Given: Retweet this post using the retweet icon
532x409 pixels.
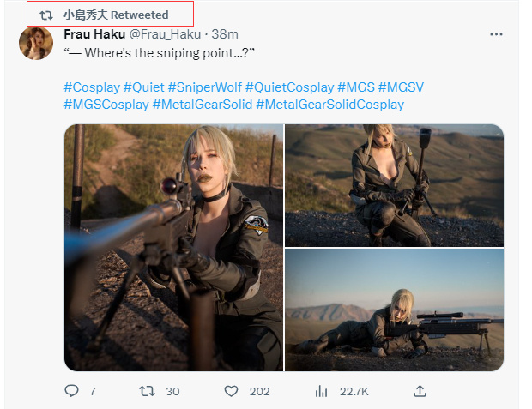Looking at the screenshot, I should click(x=148, y=391).
